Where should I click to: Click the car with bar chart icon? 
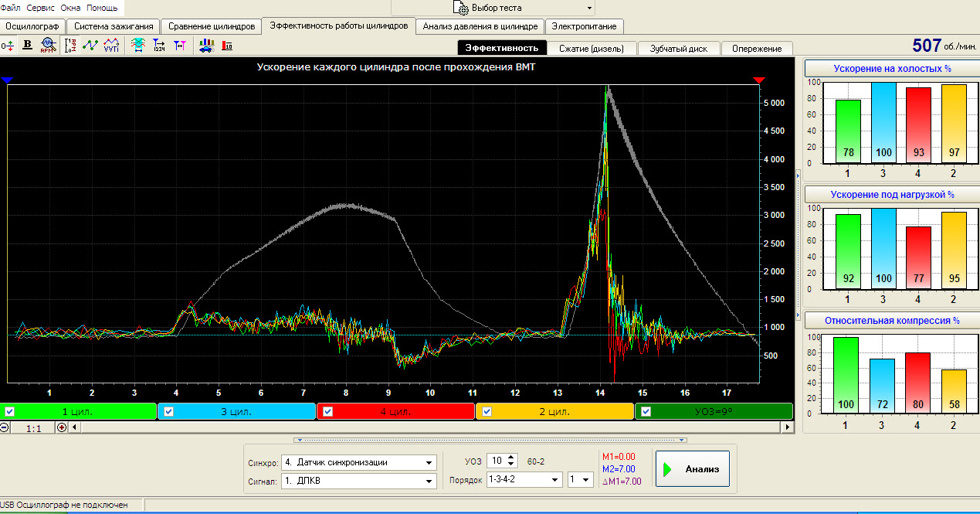tap(206, 45)
